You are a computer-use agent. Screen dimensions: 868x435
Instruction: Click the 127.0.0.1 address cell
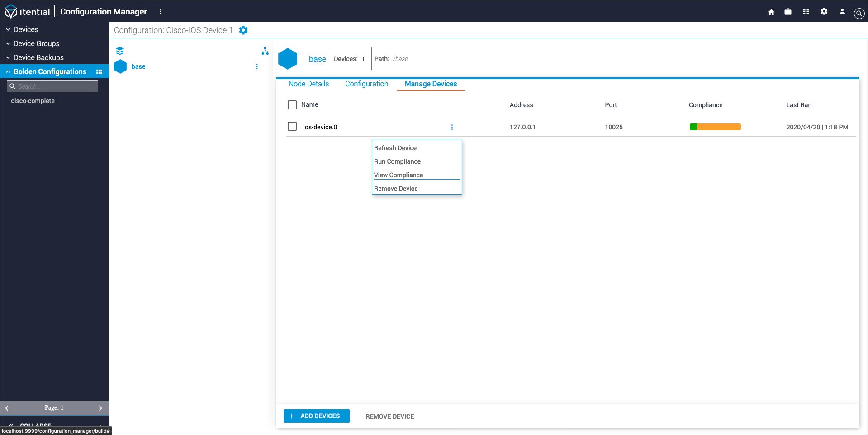pos(523,127)
